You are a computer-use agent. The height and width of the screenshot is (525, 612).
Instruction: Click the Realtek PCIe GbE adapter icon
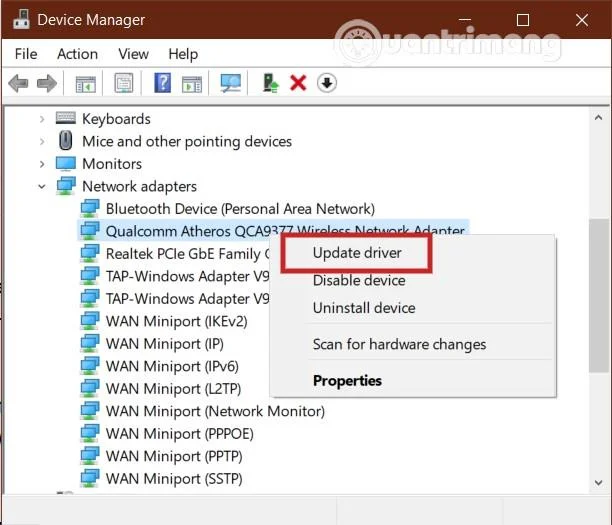coord(90,253)
